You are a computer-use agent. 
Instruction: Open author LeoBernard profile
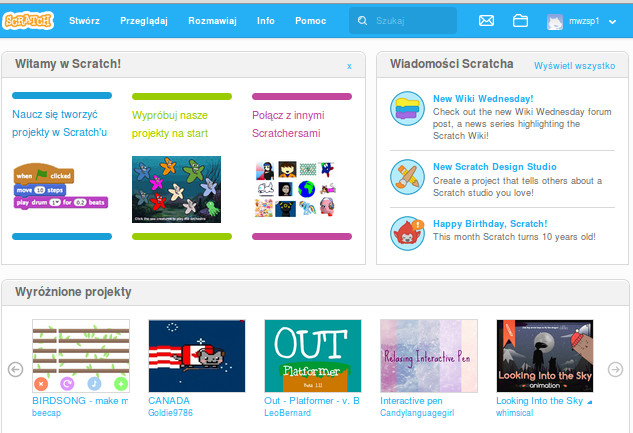(x=287, y=413)
